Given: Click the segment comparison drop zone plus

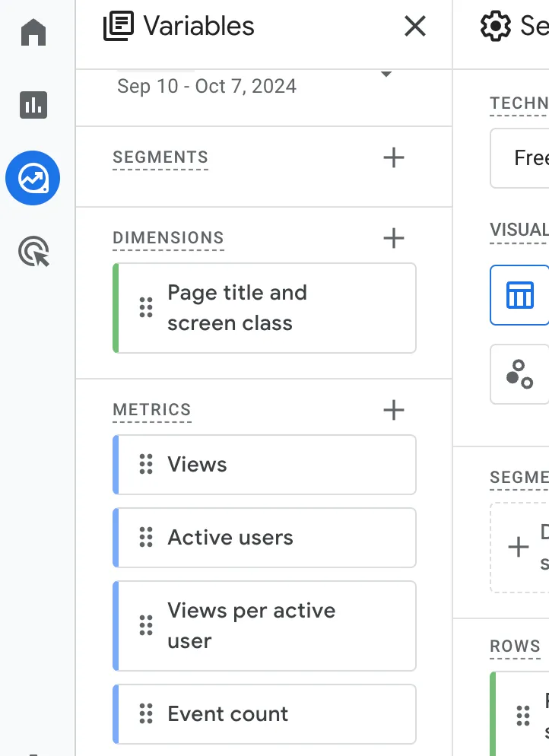Looking at the screenshot, I should coord(519,547).
